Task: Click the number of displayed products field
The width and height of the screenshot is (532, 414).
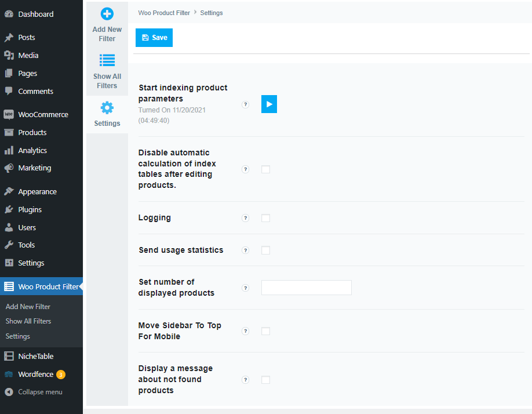Action: 306,287
